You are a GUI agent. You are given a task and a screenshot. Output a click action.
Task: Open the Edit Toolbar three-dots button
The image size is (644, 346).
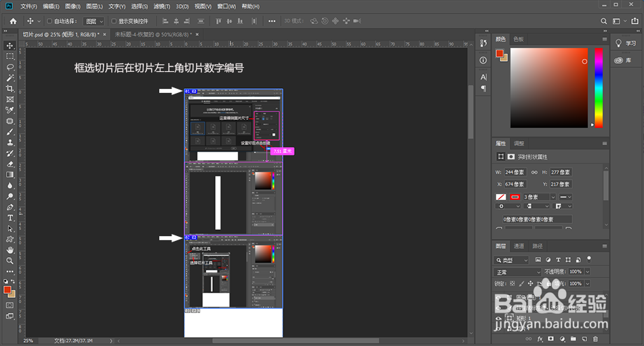click(x=10, y=271)
